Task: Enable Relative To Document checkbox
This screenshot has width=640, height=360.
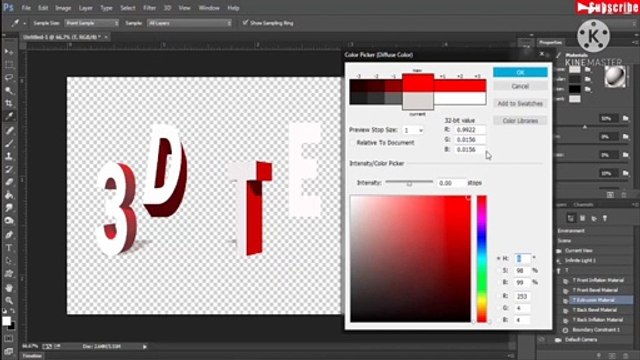Action: coord(353,143)
